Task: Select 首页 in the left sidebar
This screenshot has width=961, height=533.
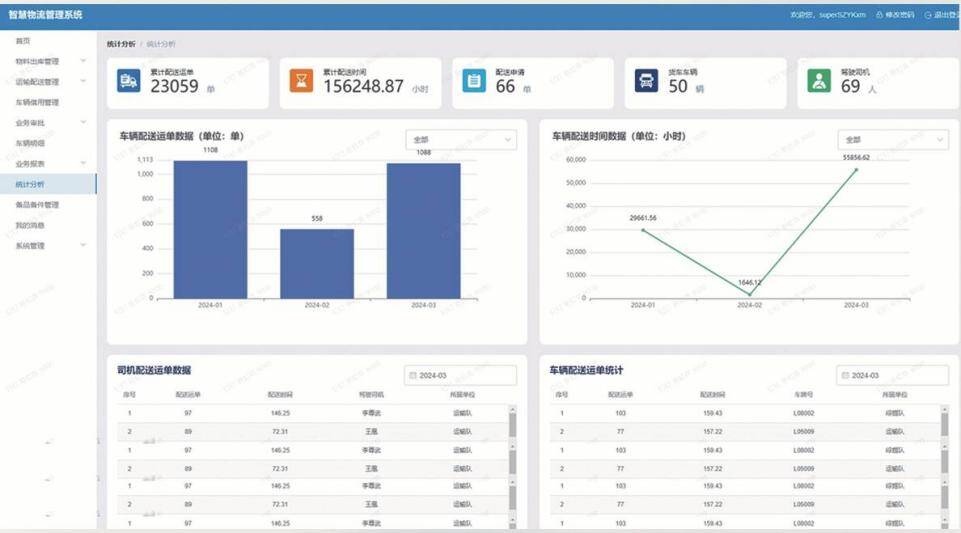Action: [x=23, y=41]
